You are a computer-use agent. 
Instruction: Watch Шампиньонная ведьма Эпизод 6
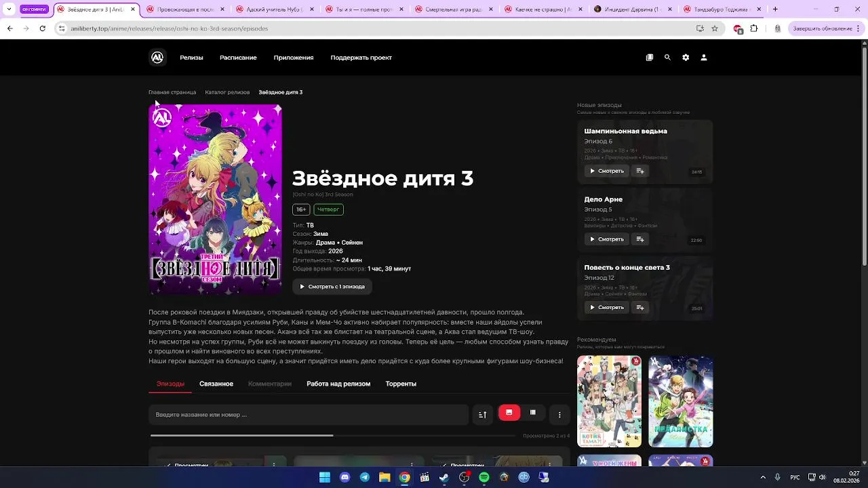[x=607, y=171]
